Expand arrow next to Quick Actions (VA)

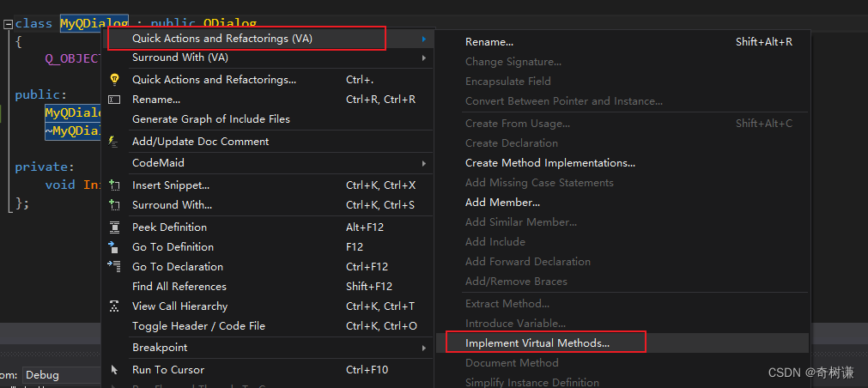click(x=424, y=39)
